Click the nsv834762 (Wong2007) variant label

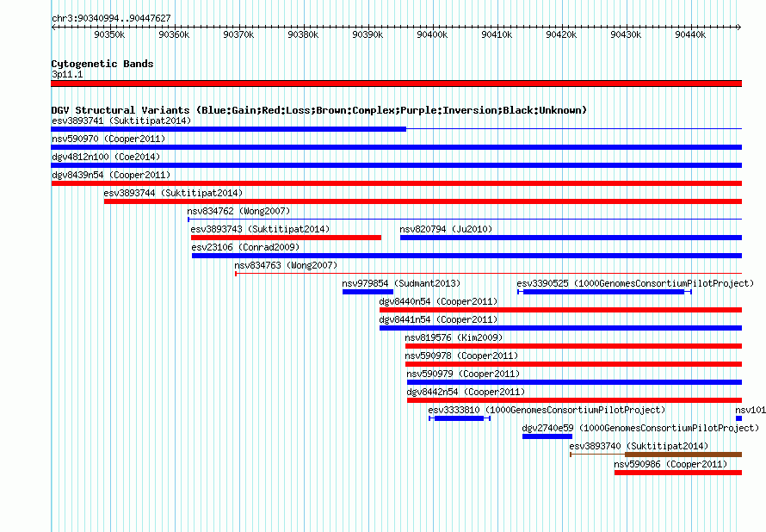(x=238, y=211)
